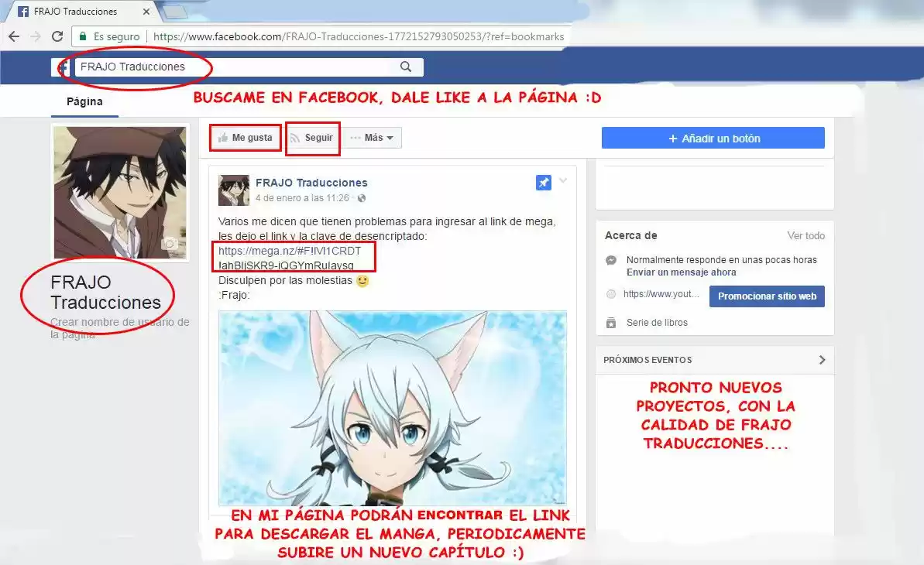The image size is (924, 565).
Task: Click the smiley emoji in the post
Action: click(x=362, y=280)
